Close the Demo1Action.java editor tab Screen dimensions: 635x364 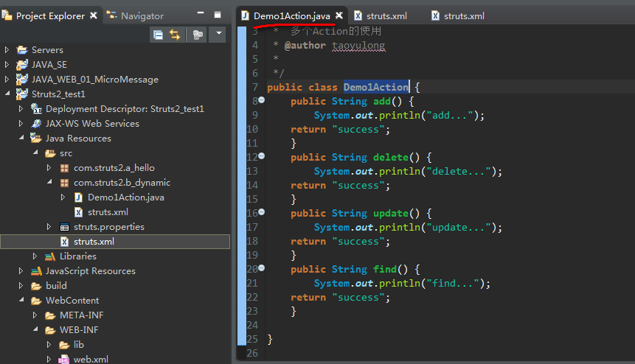(339, 15)
